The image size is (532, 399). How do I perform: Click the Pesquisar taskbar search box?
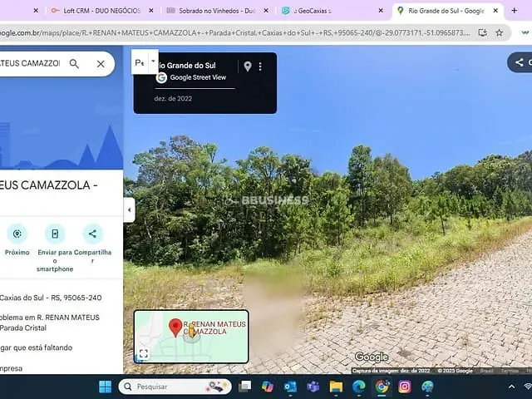pos(175,387)
